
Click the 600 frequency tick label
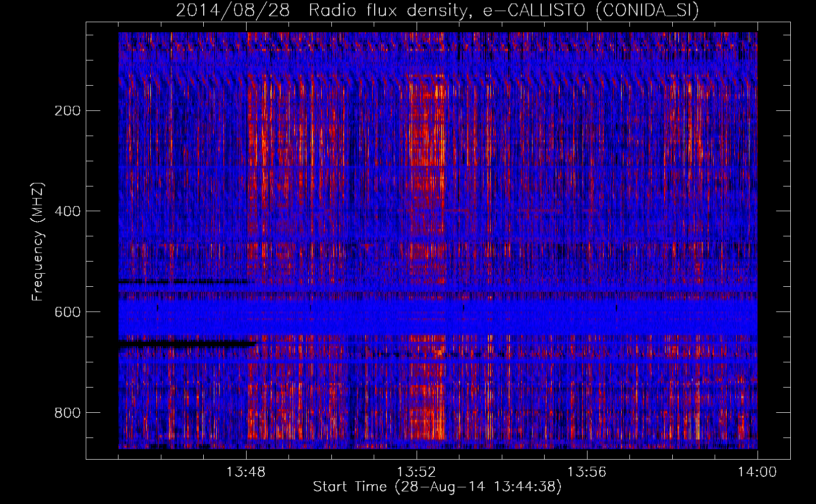68,312
